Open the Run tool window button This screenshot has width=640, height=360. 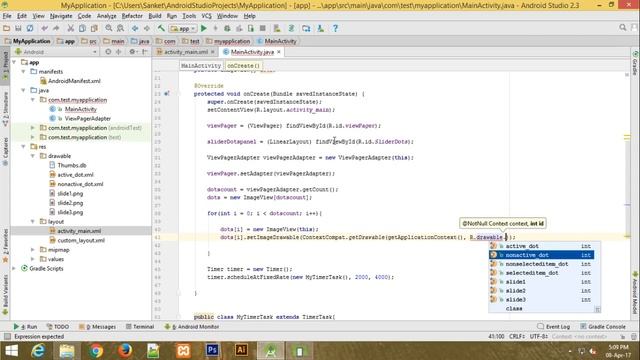(25, 327)
